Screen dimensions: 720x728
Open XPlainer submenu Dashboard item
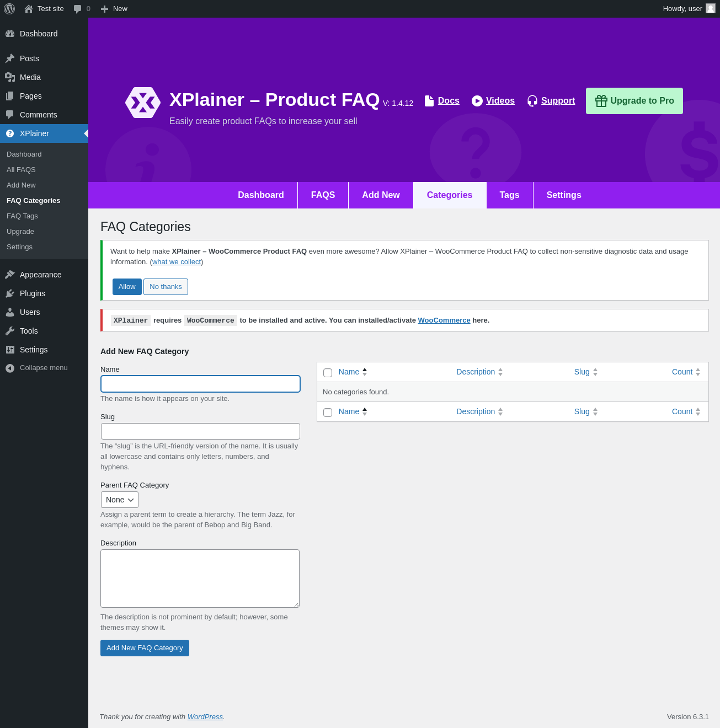(24, 154)
